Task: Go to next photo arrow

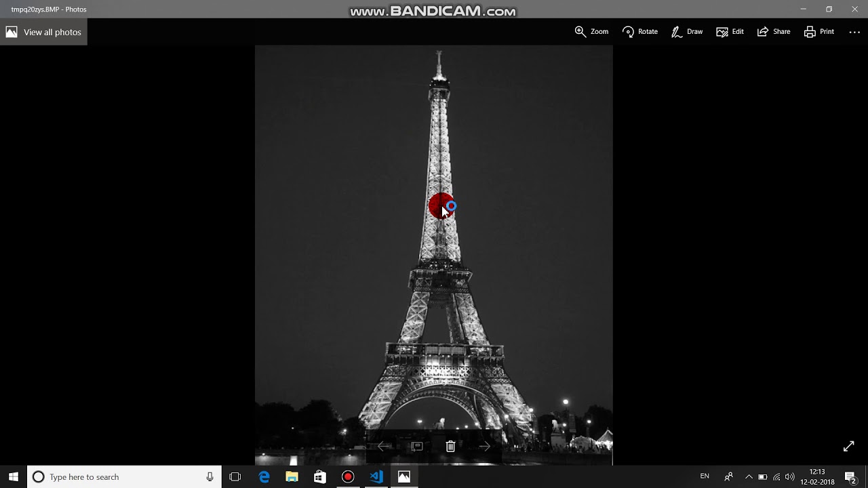Action: click(x=484, y=446)
